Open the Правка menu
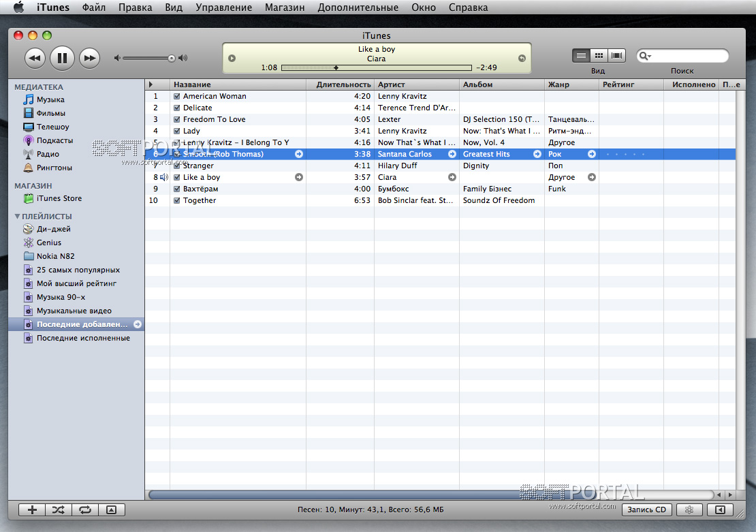This screenshot has width=756, height=532. [135, 7]
